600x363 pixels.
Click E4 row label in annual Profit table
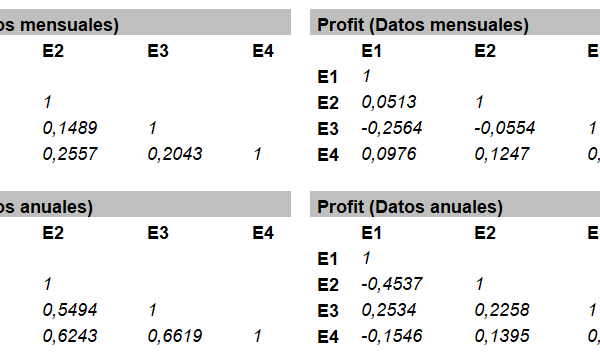point(328,337)
